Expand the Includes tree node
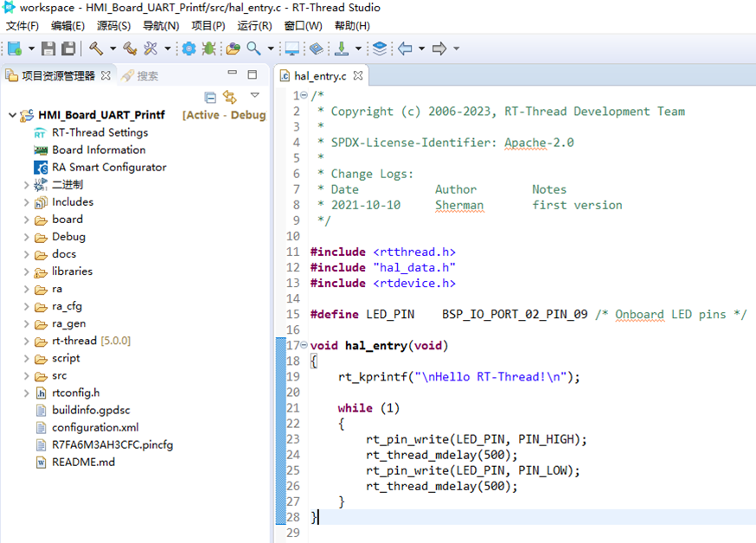The height and width of the screenshot is (543, 756). pyautogui.click(x=27, y=202)
